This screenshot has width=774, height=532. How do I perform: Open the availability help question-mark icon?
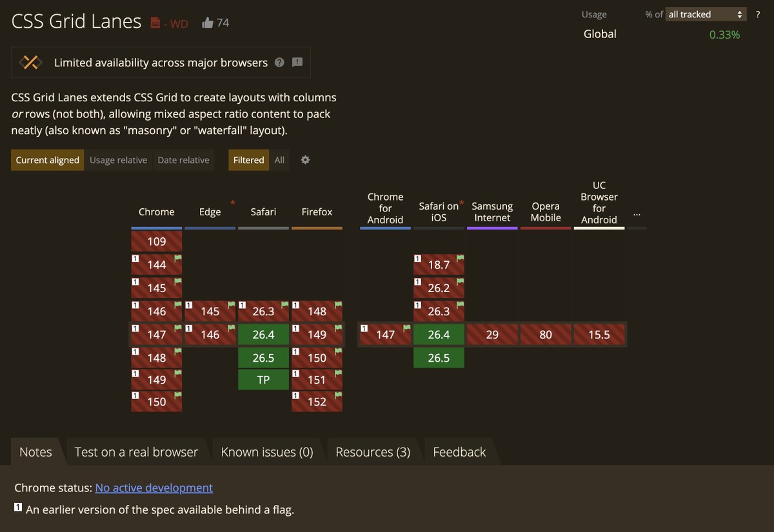(x=279, y=63)
